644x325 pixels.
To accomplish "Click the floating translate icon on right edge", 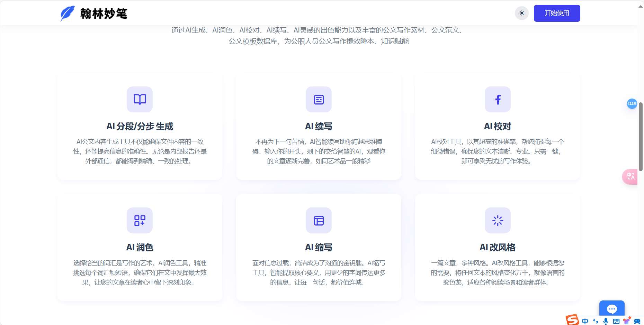I will click(631, 177).
